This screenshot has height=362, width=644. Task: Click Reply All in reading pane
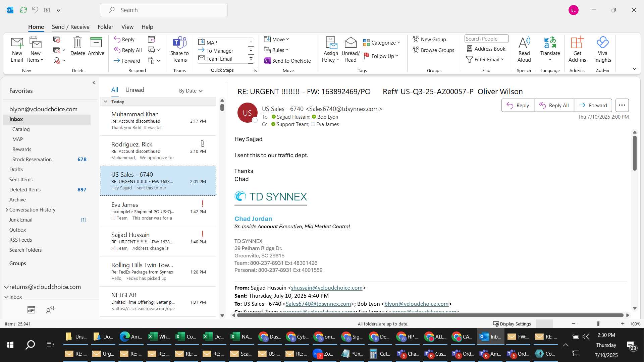point(554,105)
